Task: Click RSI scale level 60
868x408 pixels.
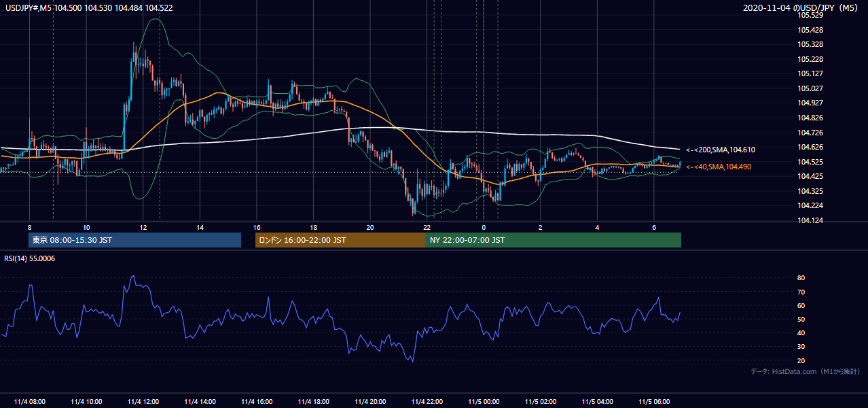Action: pos(801,306)
